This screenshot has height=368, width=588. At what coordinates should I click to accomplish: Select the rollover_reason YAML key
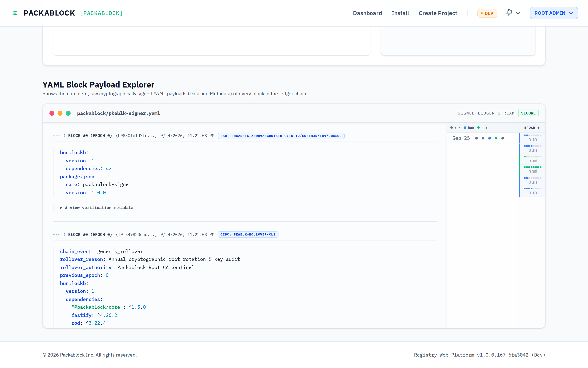point(81,259)
